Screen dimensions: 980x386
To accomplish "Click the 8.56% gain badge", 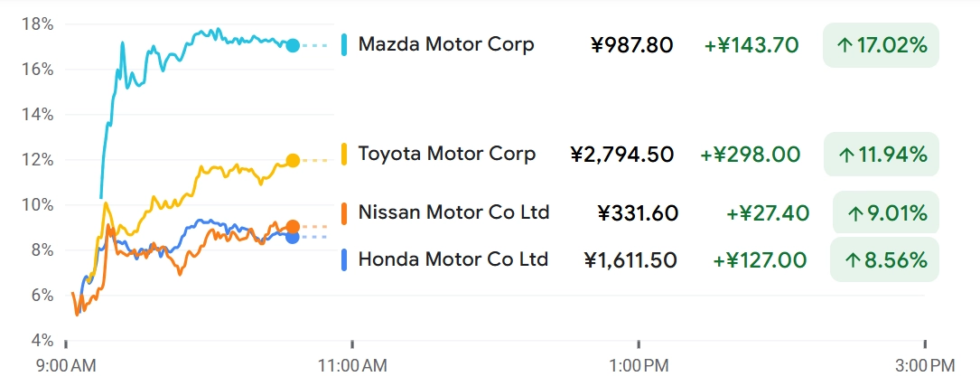I will tap(884, 259).
